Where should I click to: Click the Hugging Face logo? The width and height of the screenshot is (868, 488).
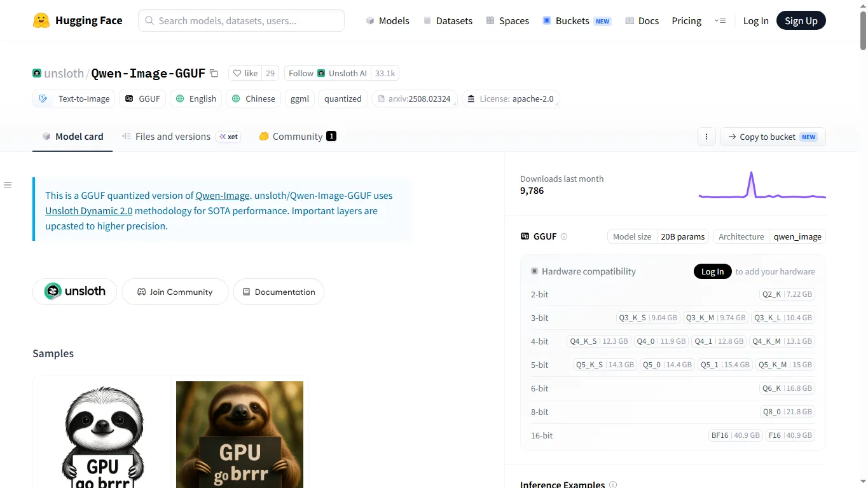tap(78, 20)
